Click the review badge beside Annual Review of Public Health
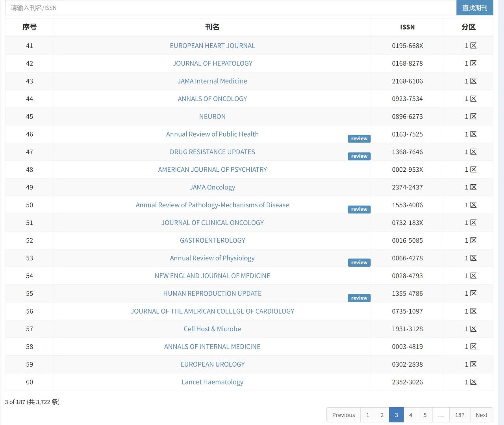 click(x=359, y=139)
